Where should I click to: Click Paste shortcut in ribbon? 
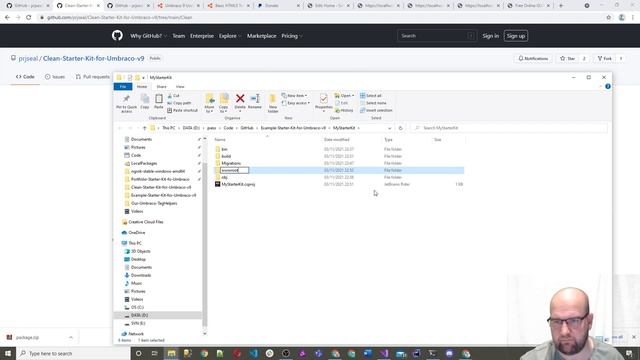coord(182,110)
